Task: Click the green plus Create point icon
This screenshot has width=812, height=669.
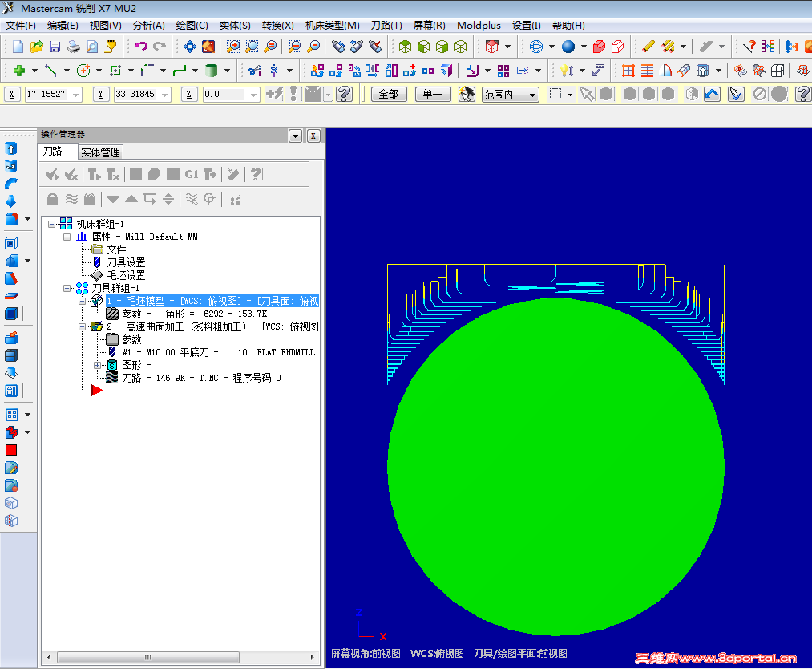Action: [19, 71]
